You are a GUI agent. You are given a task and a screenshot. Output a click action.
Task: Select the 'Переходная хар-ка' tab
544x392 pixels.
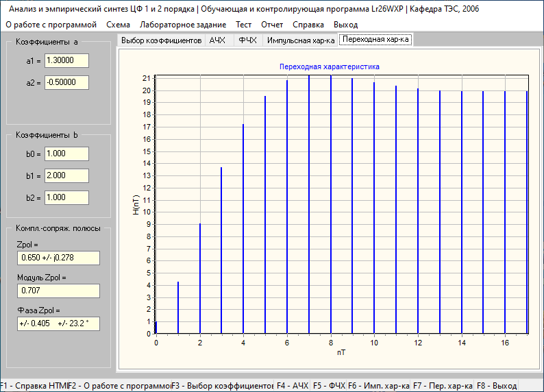tap(375, 40)
